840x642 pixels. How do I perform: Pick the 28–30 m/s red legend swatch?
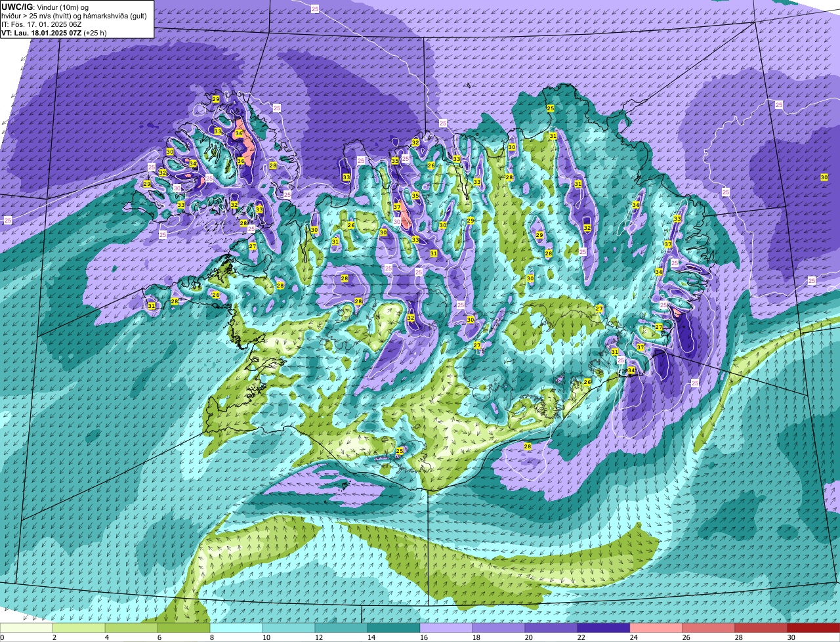[761, 628]
